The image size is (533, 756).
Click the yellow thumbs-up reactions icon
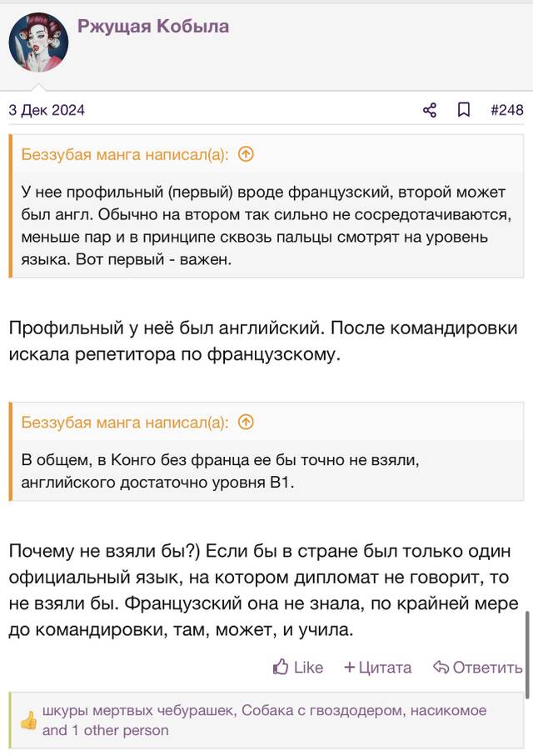(x=28, y=720)
